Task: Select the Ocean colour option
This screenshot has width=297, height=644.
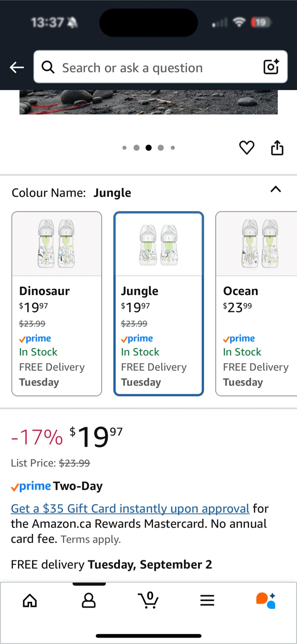Action: pyautogui.click(x=256, y=304)
